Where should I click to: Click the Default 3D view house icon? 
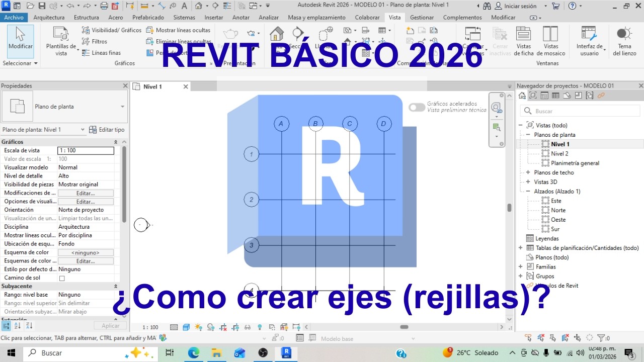click(x=199, y=6)
